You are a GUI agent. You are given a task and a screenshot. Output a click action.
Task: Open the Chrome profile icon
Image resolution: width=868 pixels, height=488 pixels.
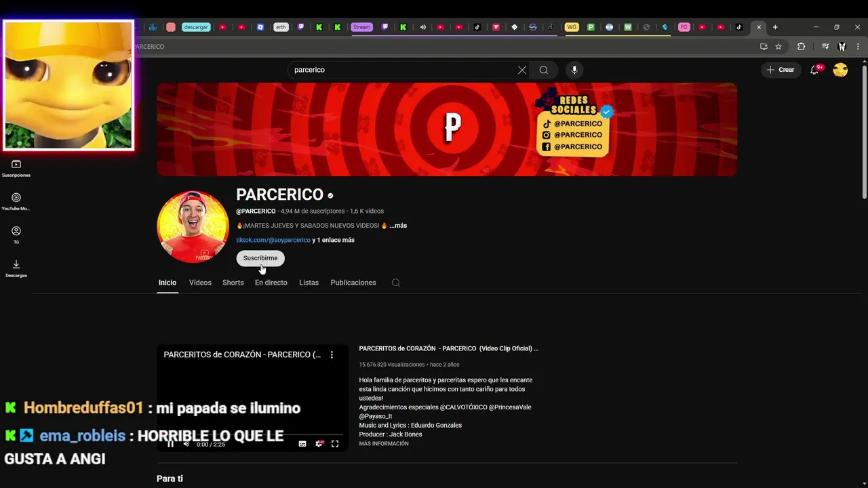coord(842,46)
